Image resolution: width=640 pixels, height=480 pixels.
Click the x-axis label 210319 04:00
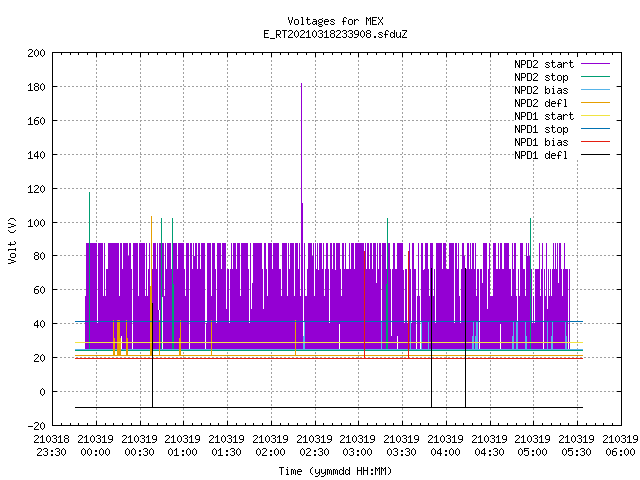click(x=446, y=446)
